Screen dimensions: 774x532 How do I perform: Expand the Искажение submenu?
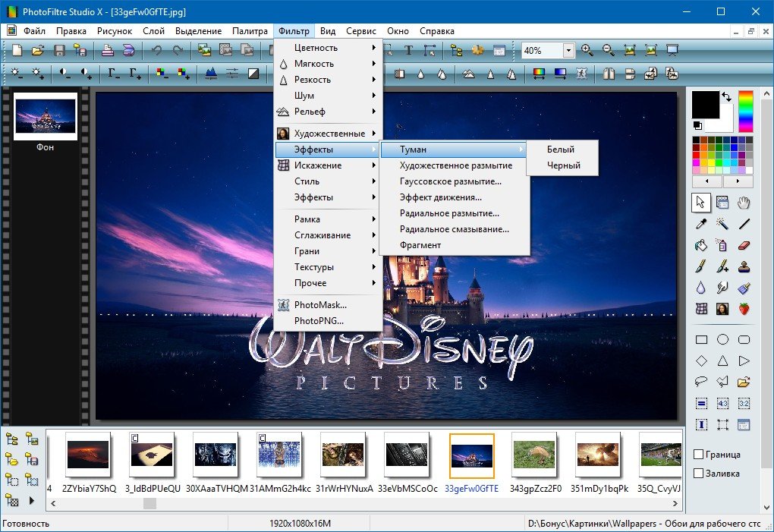pos(328,165)
